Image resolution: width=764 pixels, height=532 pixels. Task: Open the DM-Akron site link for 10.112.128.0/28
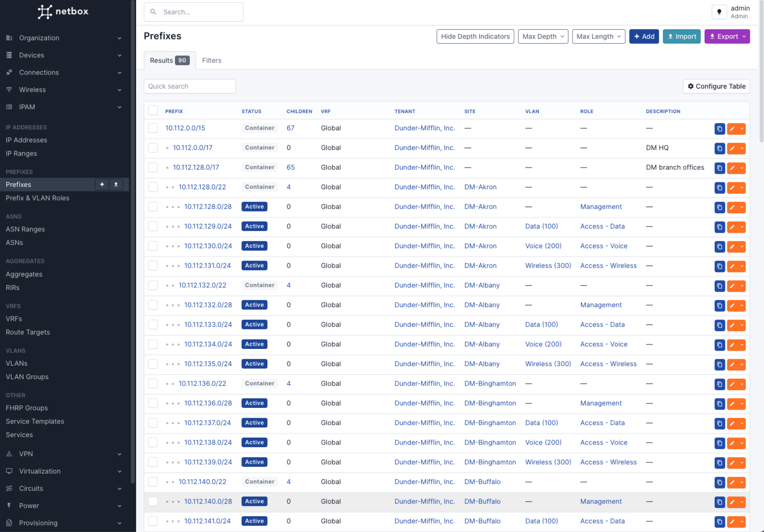point(480,207)
